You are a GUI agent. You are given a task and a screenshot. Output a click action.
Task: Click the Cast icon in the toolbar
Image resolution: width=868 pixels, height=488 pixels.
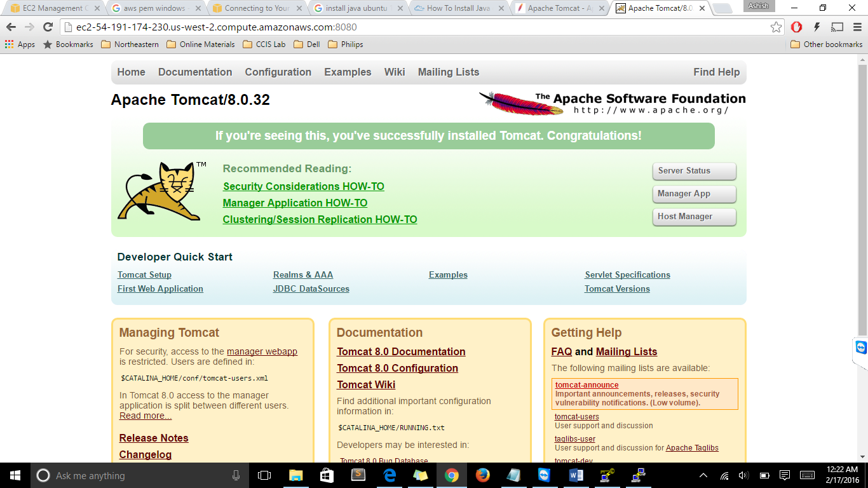tap(837, 27)
